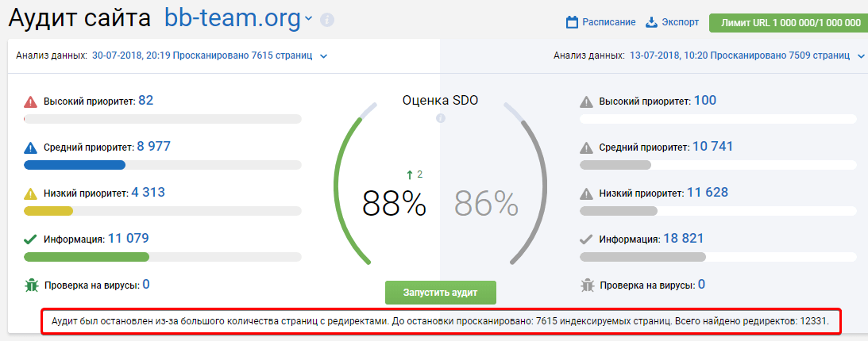
Task: Open the previous high priority count 100
Action: (704, 101)
